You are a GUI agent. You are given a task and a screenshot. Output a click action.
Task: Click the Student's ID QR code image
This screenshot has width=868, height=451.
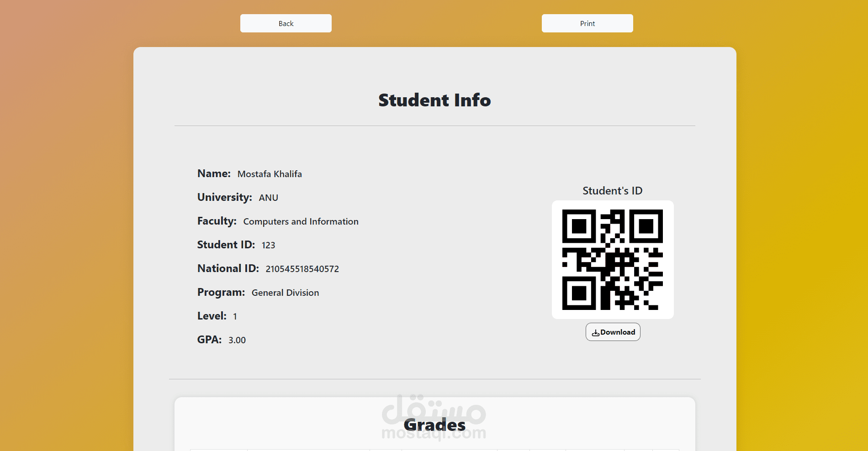click(x=613, y=260)
